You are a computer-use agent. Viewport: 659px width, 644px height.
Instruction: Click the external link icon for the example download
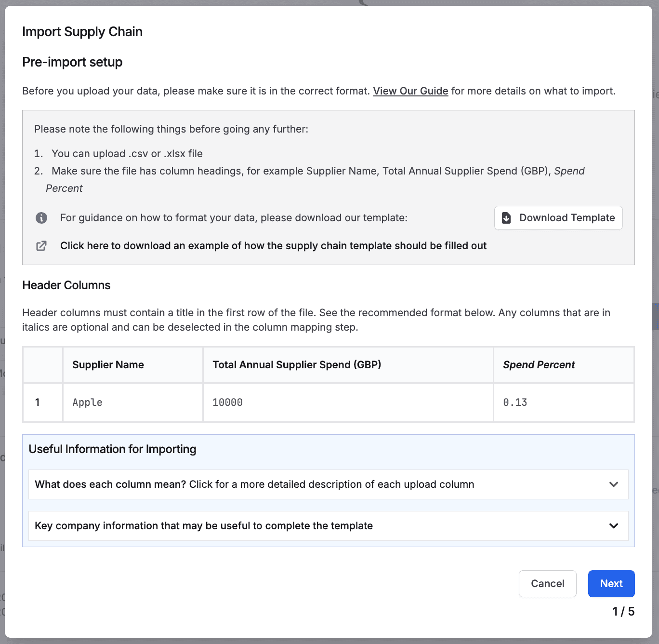(41, 246)
